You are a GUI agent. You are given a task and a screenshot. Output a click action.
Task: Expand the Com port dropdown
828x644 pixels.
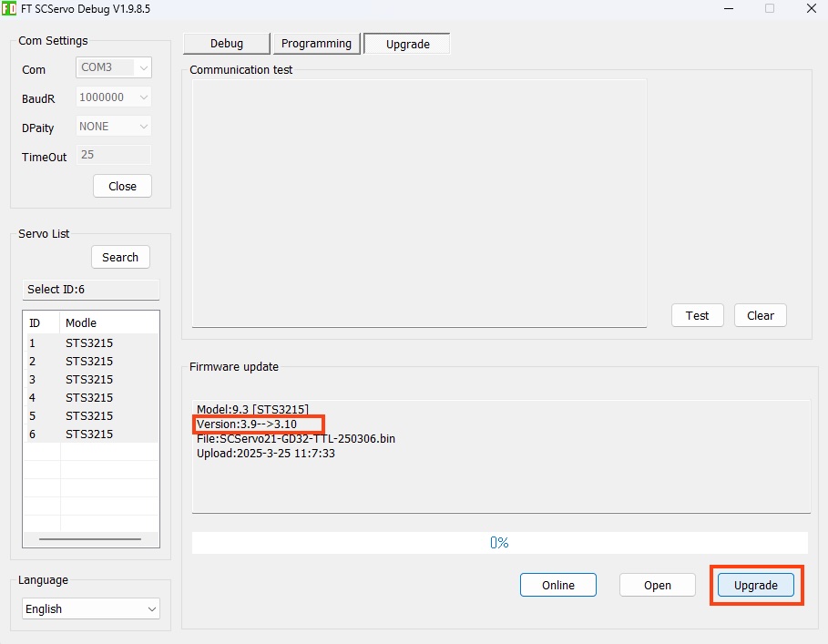(x=114, y=67)
